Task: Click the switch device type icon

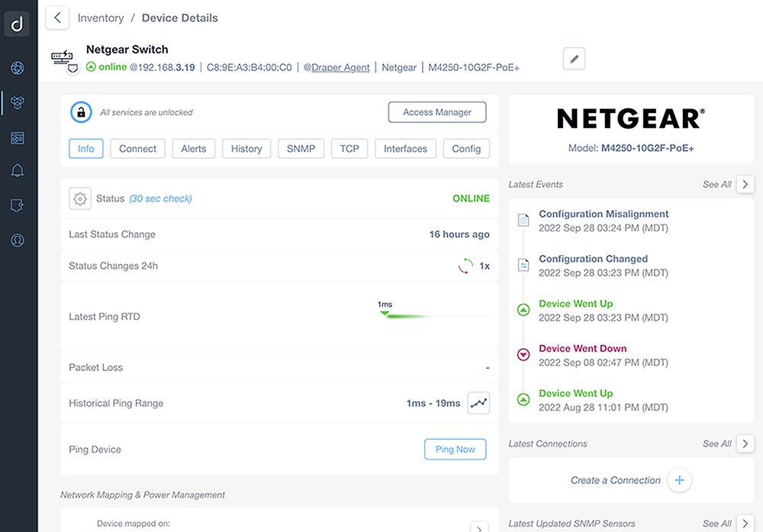Action: (62, 56)
